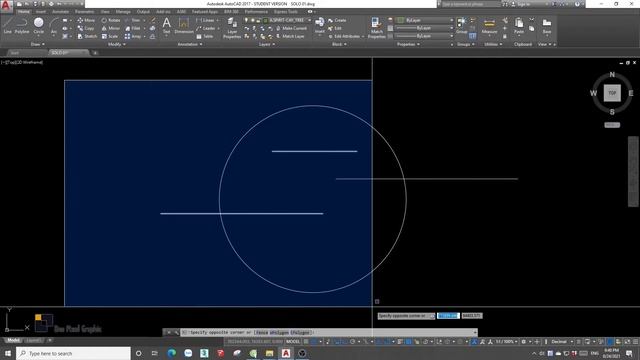Click the Dimension tool
This screenshot has height=360, width=640.
pyautogui.click(x=184, y=25)
